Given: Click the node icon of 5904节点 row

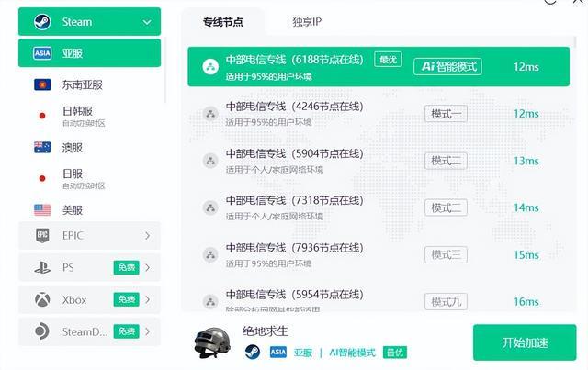Looking at the screenshot, I should click(x=210, y=161).
